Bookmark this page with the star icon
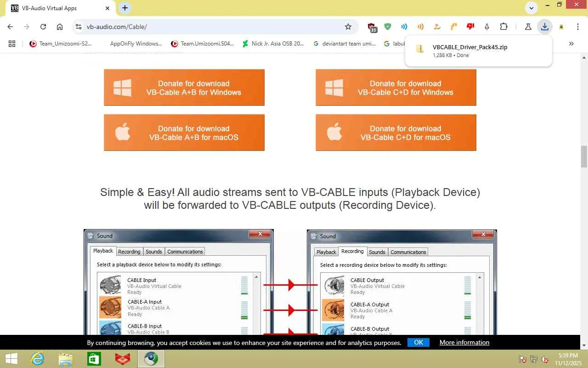Screen dimensions: 588x368 [348, 27]
